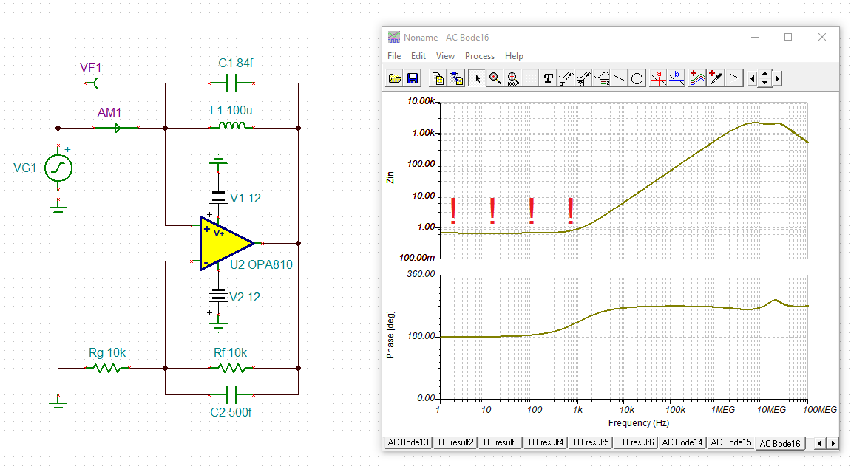This screenshot has height=469, width=868.
Task: Click the plus eyedropper post-processor icon
Action: point(716,78)
